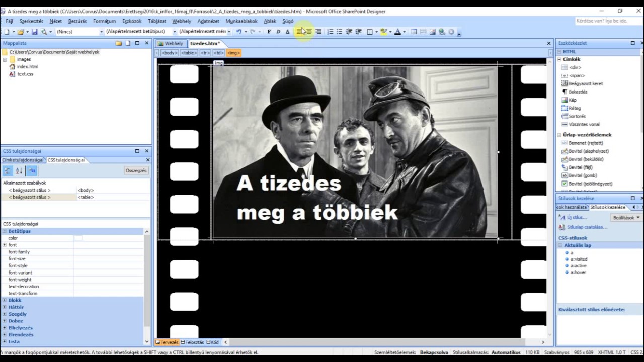This screenshot has height=362, width=644.
Task: Switch to the Webhely tab
Action: (171, 43)
